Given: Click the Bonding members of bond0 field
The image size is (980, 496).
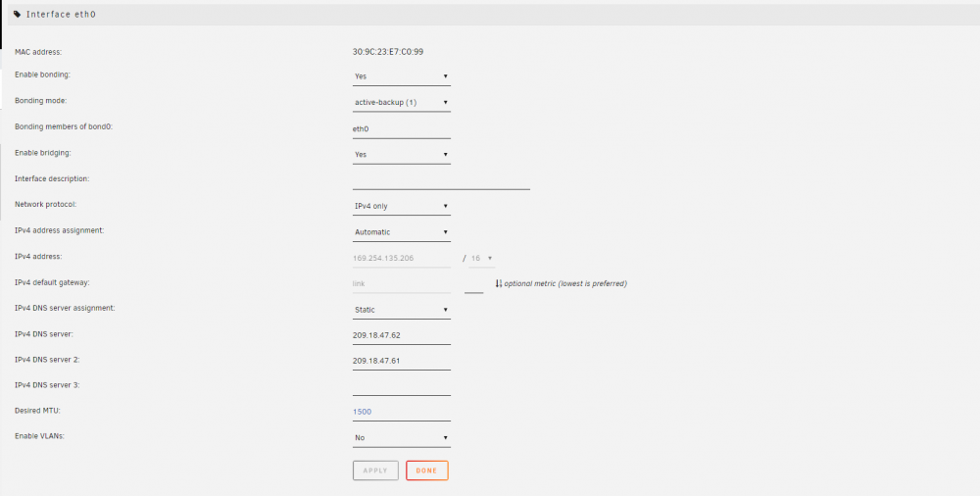Looking at the screenshot, I should click(x=401, y=128).
